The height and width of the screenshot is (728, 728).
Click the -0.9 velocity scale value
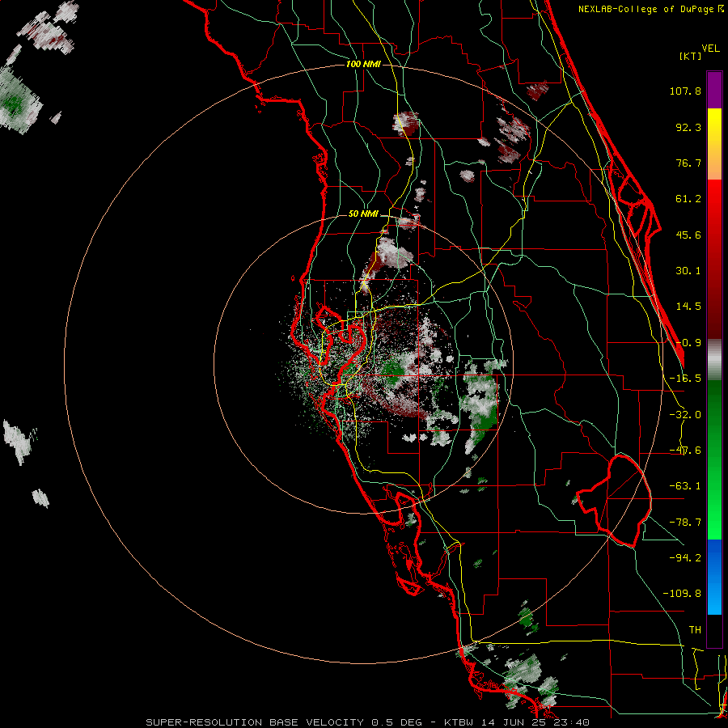688,343
